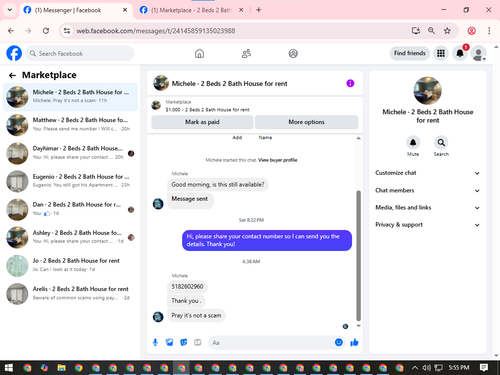Screen dimensions: 500x375
Task: Click the install app icon in address bar
Action: pos(416,31)
